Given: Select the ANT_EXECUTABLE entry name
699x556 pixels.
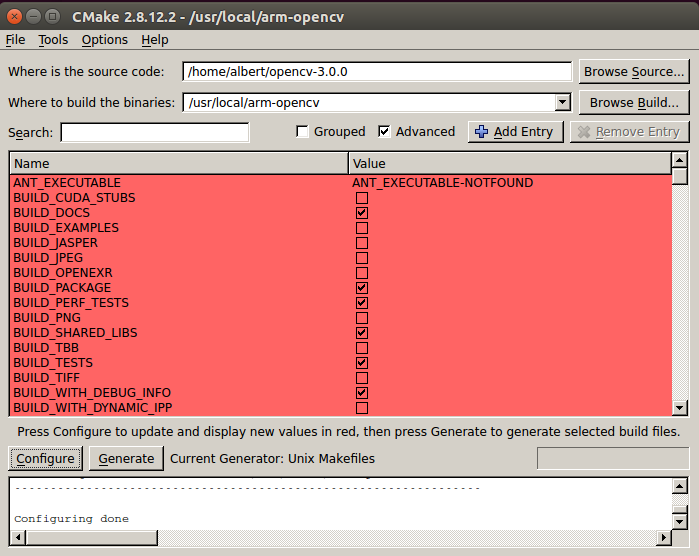Looking at the screenshot, I should (x=67, y=183).
